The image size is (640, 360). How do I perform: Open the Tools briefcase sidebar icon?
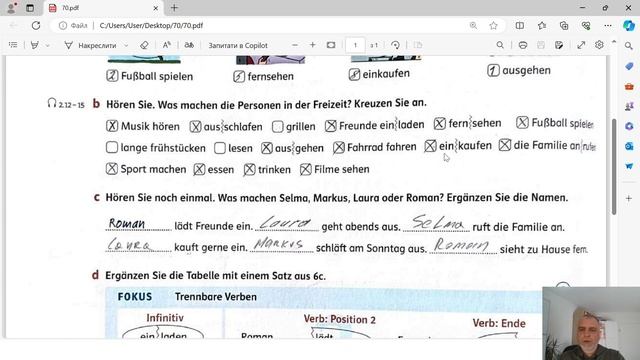pyautogui.click(x=629, y=87)
